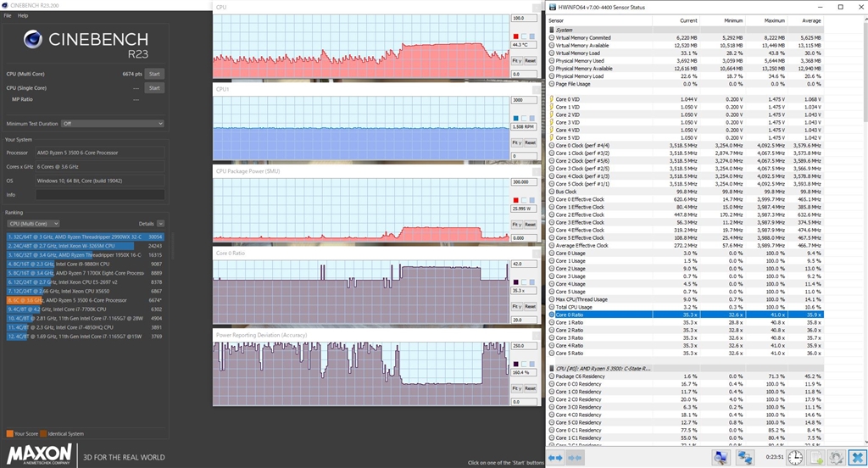
Task: Click the Maxon logo in Cinebench
Action: 39,454
